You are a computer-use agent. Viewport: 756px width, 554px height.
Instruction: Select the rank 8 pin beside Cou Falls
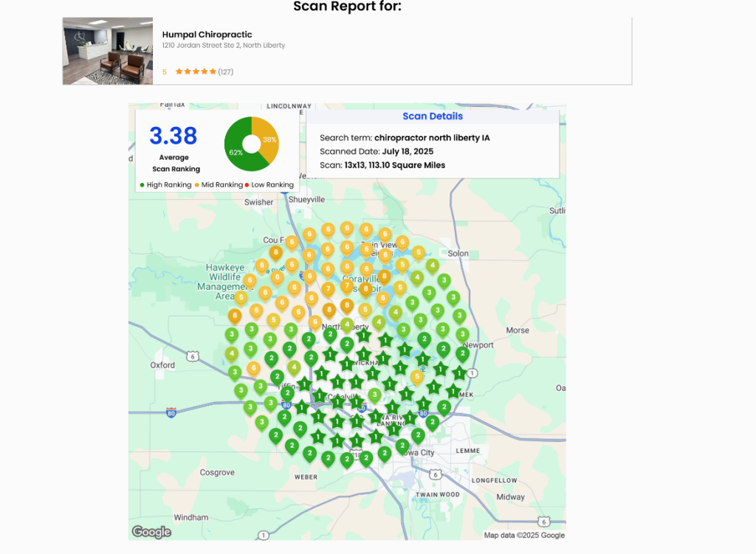click(x=276, y=253)
